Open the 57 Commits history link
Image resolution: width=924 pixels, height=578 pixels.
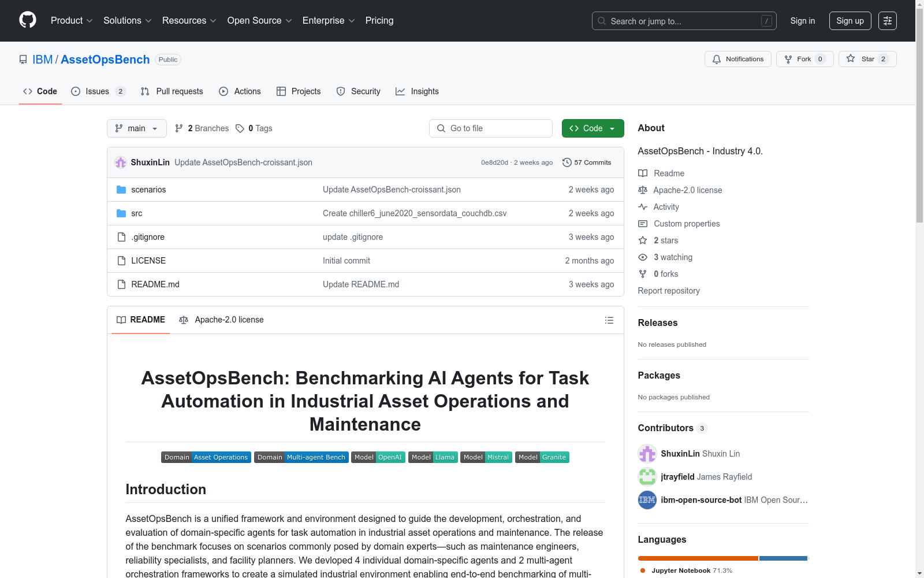(587, 162)
